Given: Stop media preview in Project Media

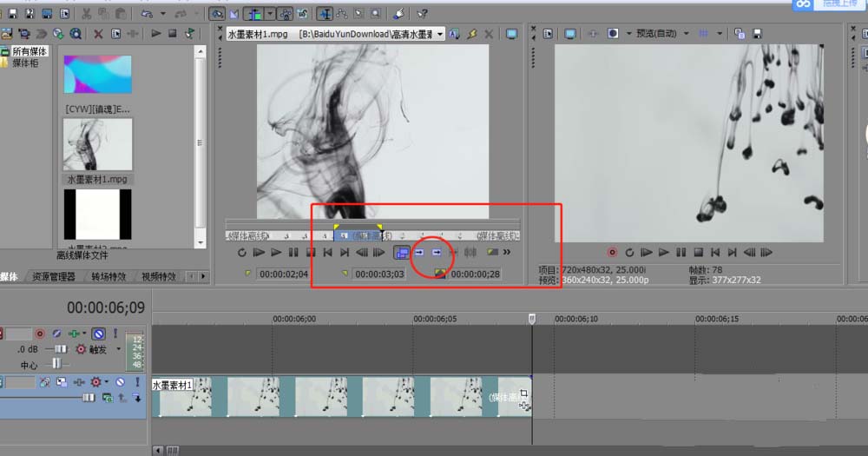Looking at the screenshot, I should 173,34.
